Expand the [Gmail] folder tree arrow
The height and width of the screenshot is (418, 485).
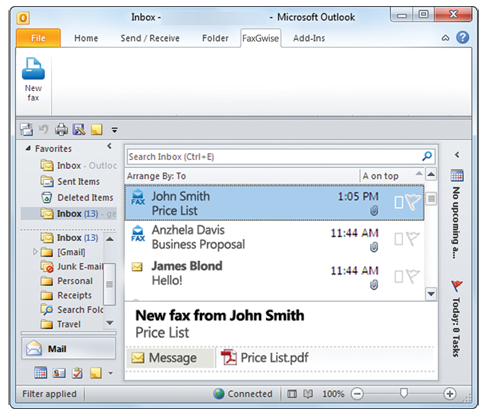(x=35, y=251)
